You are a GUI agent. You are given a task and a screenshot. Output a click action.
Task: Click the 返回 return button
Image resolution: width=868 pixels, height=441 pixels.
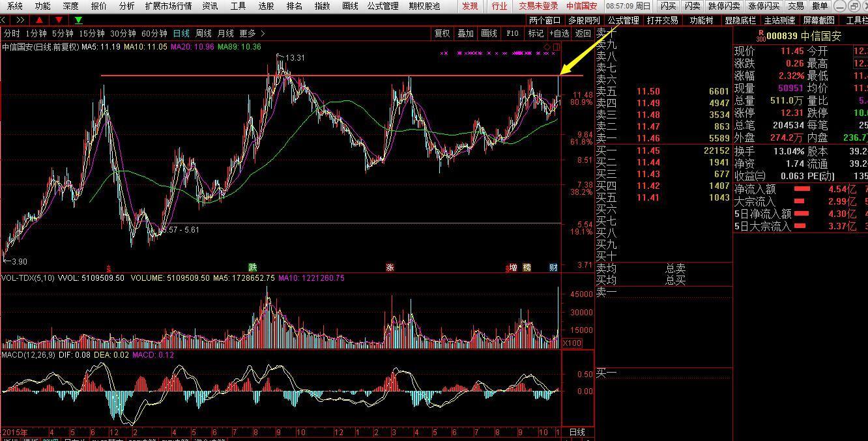583,33
